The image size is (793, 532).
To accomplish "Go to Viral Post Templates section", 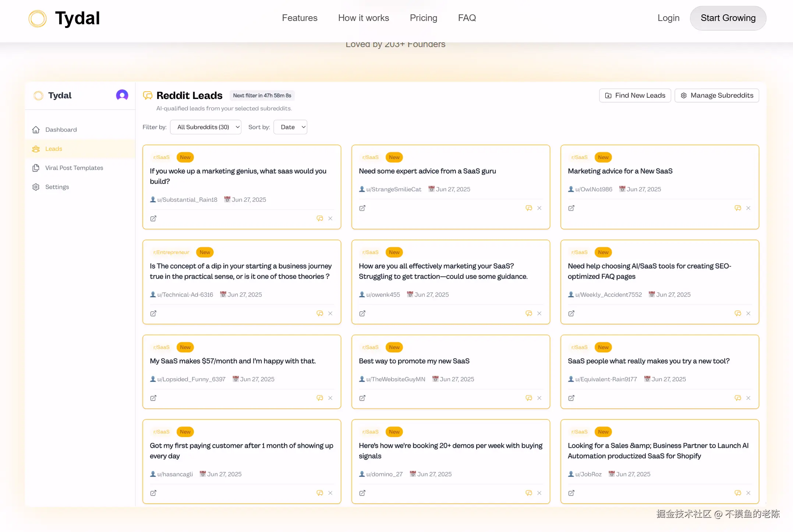I will [x=74, y=168].
